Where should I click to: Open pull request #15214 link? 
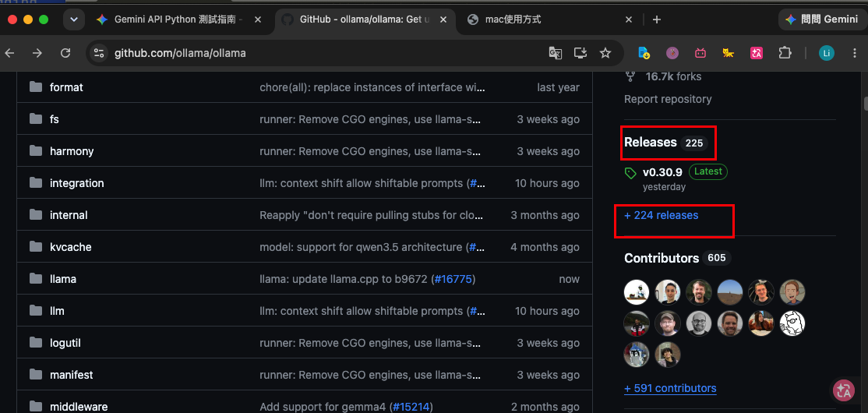(x=411, y=407)
